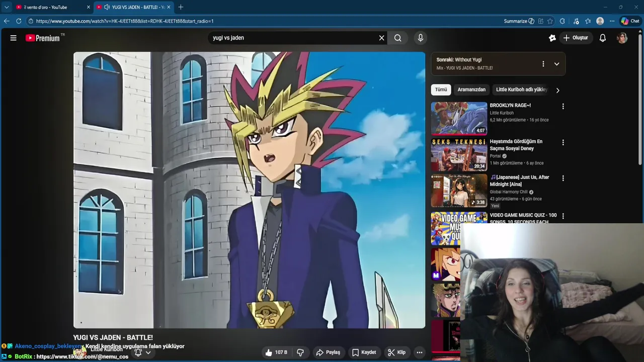Viewport: 644px width, 362px height.
Task: Add this page to favorites star
Action: [550, 21]
